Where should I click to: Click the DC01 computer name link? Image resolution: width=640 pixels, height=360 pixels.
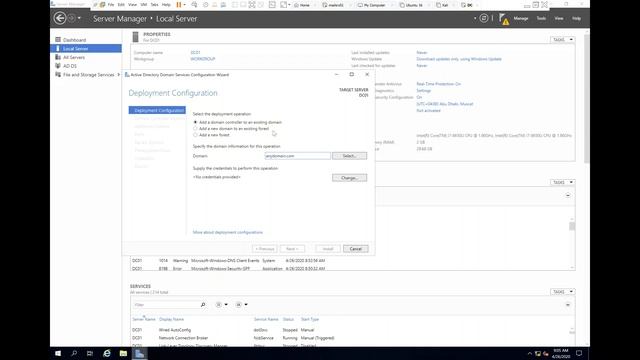point(196,53)
